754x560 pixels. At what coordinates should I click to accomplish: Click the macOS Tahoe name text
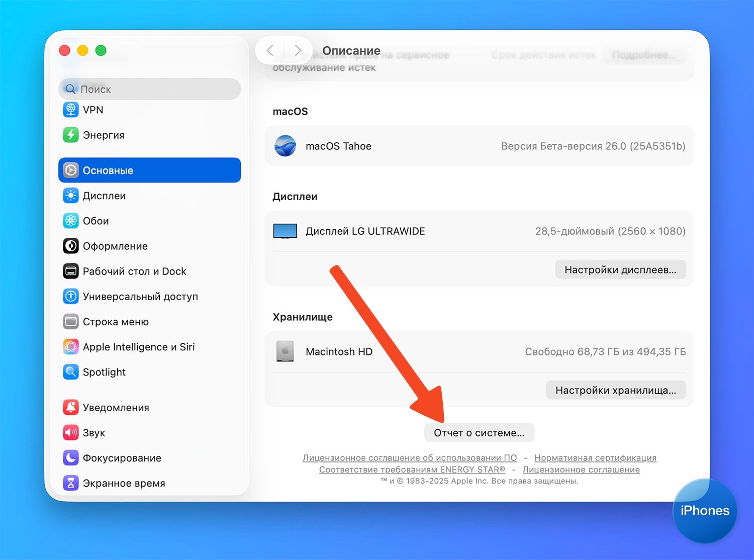coord(338,146)
